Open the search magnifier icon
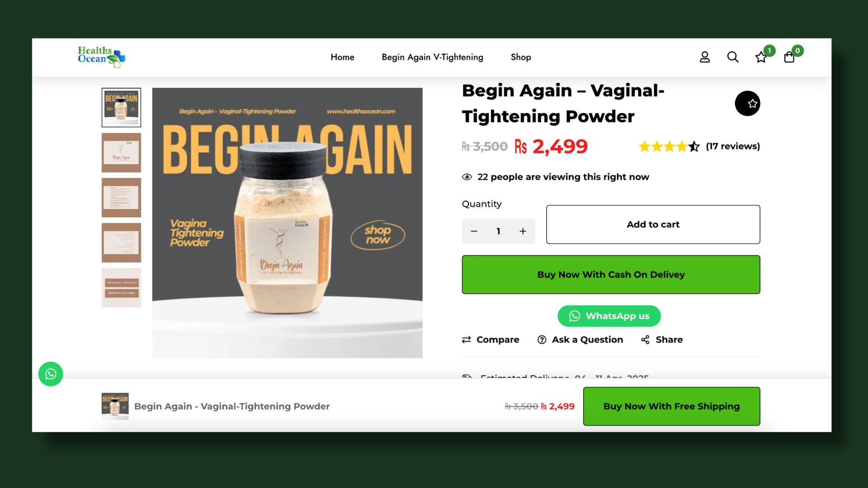 tap(733, 57)
